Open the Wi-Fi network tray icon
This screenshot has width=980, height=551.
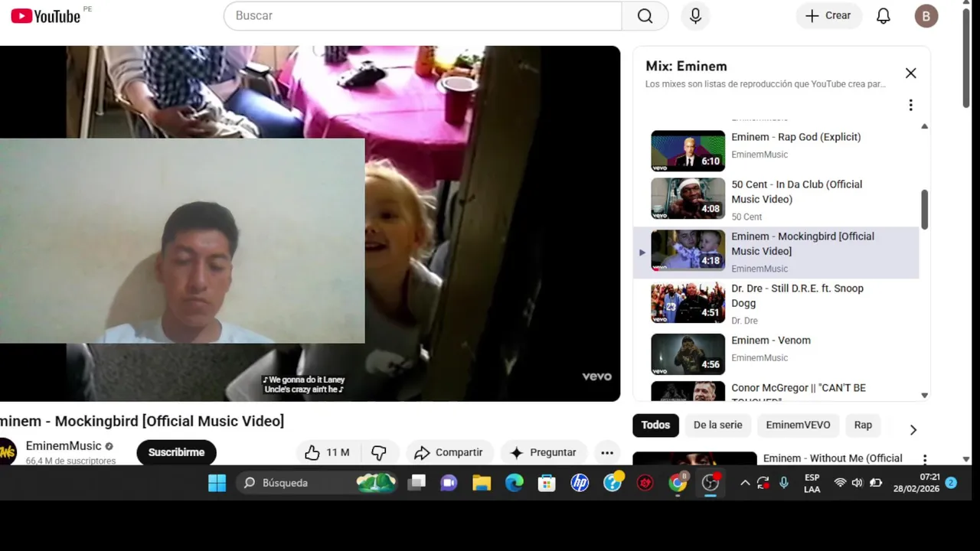840,483
